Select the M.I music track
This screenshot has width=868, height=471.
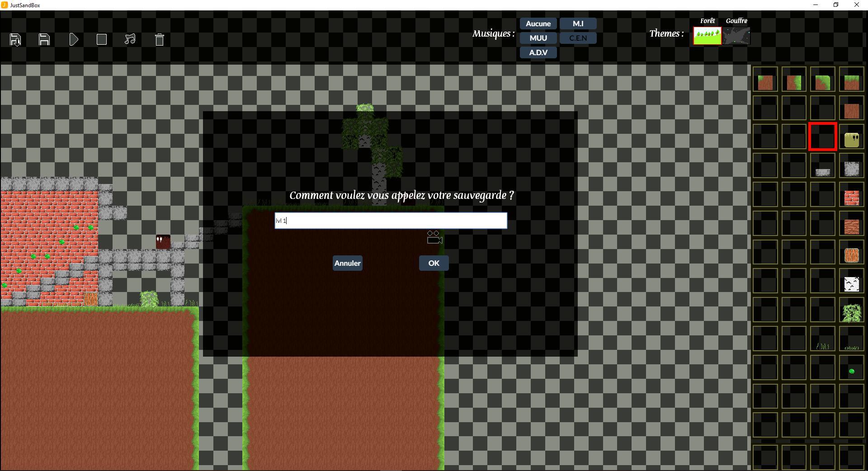tap(578, 24)
